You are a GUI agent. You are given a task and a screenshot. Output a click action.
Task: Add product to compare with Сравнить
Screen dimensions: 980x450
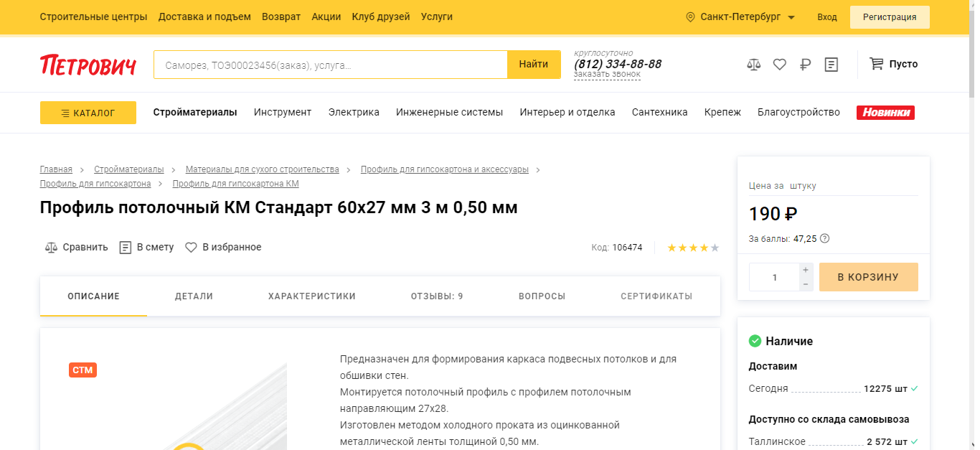click(x=76, y=247)
